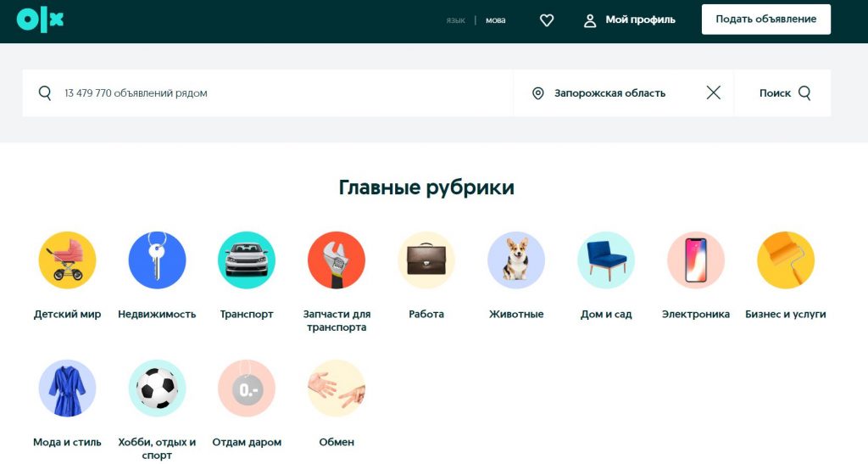
Task: Open the Запчасти для транспорта wrench icon
Action: [x=337, y=260]
